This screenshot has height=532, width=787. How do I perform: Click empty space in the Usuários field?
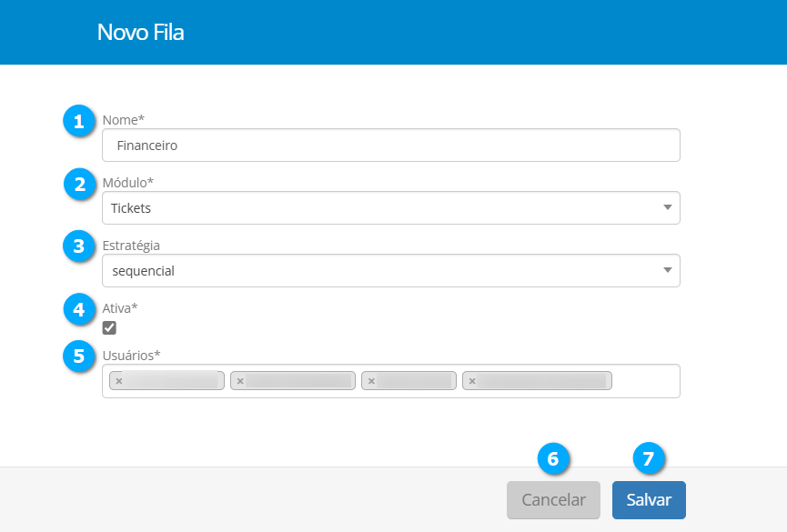point(645,381)
